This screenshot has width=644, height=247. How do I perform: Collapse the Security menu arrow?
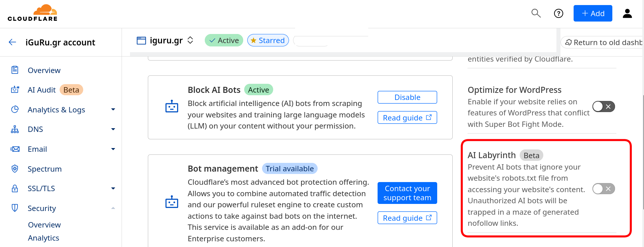(x=113, y=208)
